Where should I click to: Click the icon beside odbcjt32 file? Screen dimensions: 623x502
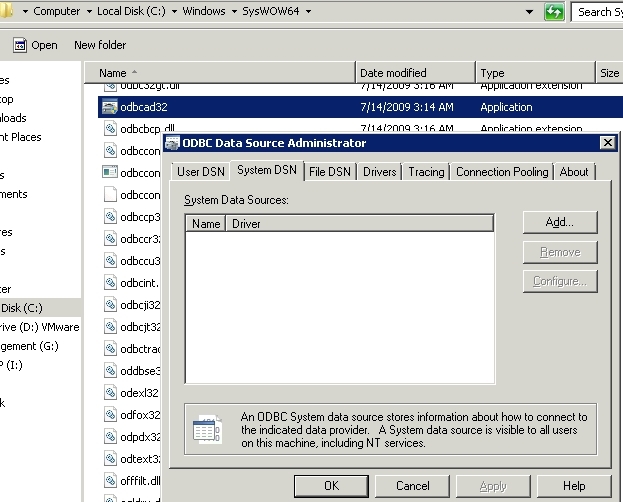click(110, 327)
